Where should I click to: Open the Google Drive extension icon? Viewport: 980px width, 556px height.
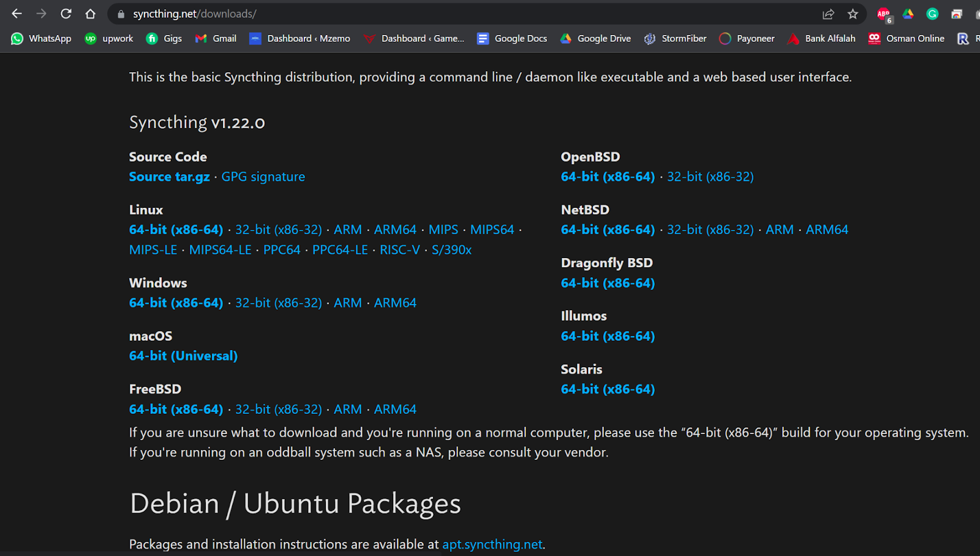(x=908, y=14)
